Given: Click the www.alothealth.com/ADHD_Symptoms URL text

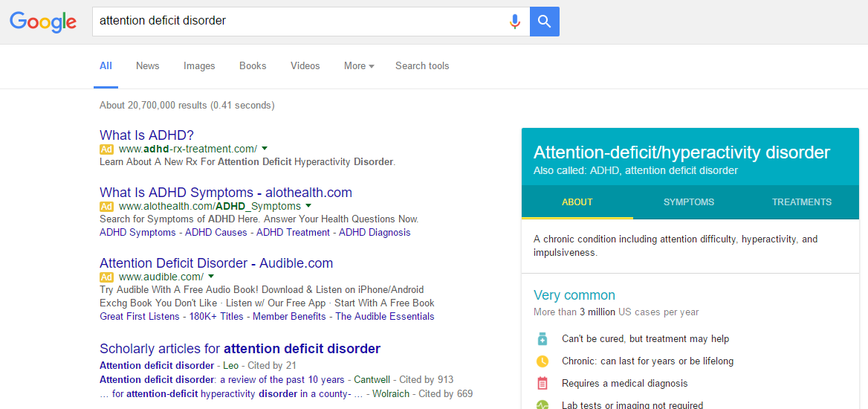Looking at the screenshot, I should [210, 206].
